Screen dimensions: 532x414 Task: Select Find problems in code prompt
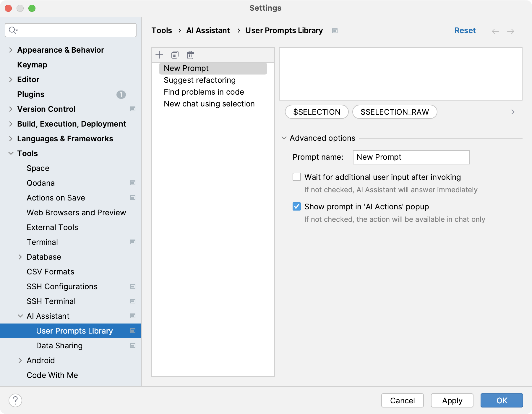(204, 92)
